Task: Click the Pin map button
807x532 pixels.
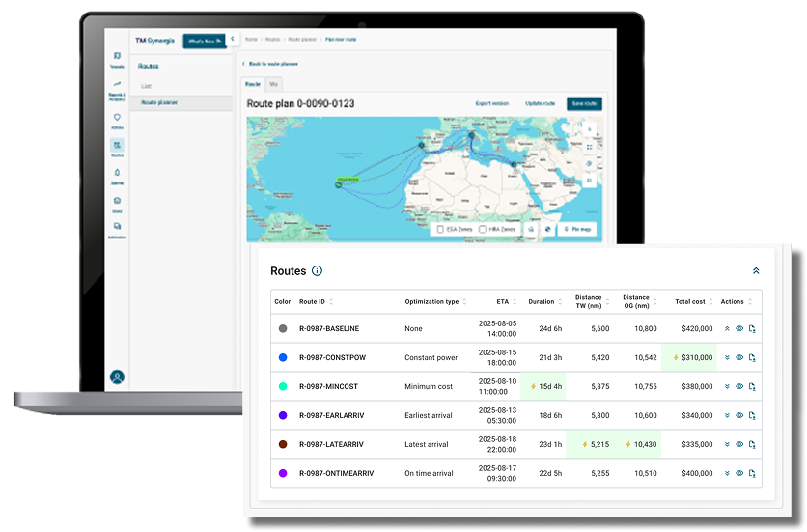Action: [x=578, y=230]
